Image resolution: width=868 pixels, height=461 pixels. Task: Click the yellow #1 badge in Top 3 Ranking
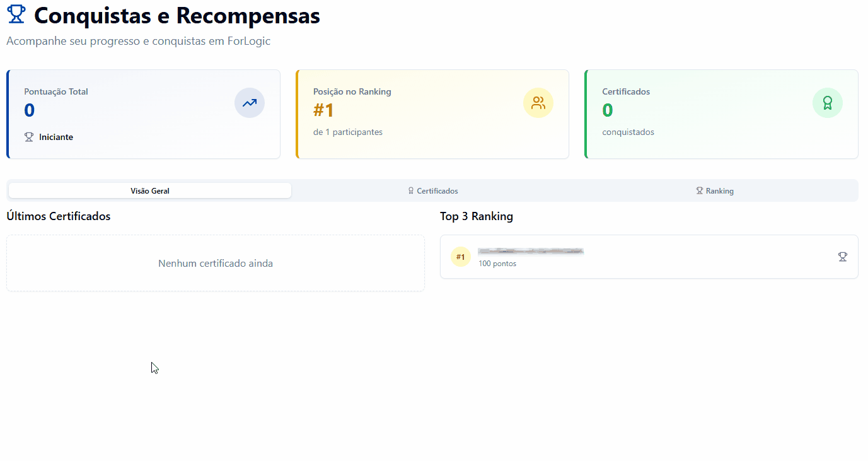coord(461,257)
